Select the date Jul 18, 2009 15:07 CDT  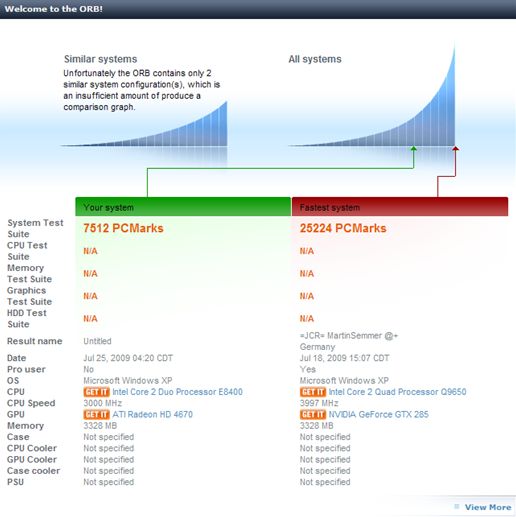pos(344,358)
